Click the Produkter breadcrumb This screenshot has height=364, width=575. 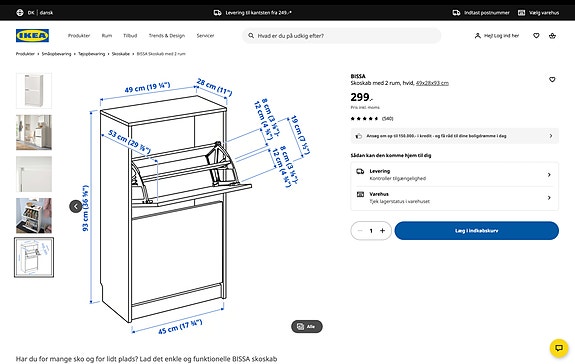pyautogui.click(x=25, y=54)
